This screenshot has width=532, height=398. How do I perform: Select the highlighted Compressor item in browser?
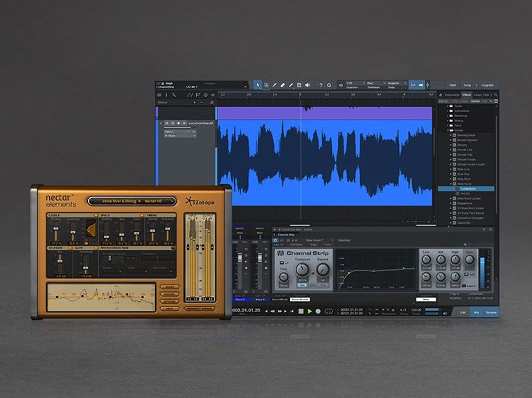[465, 188]
